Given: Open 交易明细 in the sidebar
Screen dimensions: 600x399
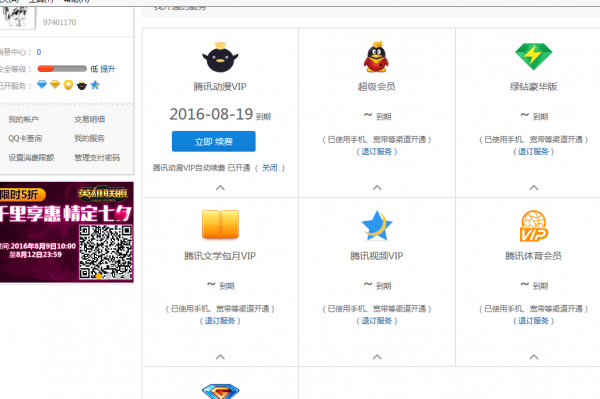Looking at the screenshot, I should pyautogui.click(x=90, y=119).
